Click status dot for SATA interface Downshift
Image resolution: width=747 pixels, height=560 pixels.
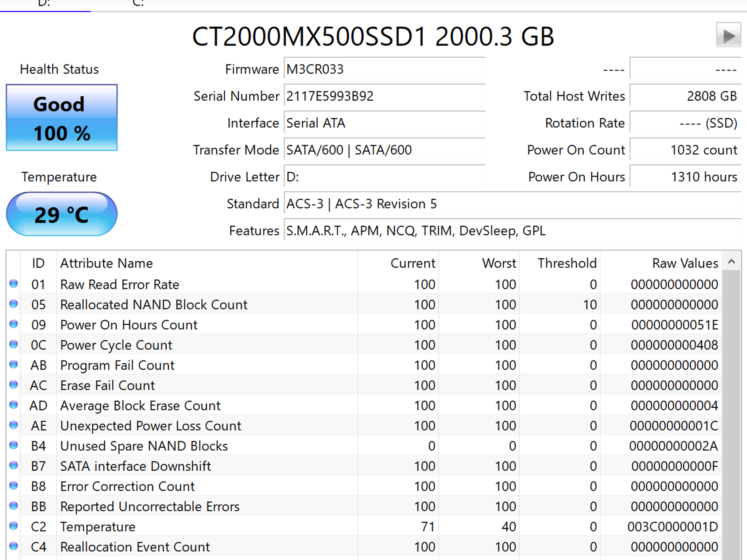coord(13,465)
